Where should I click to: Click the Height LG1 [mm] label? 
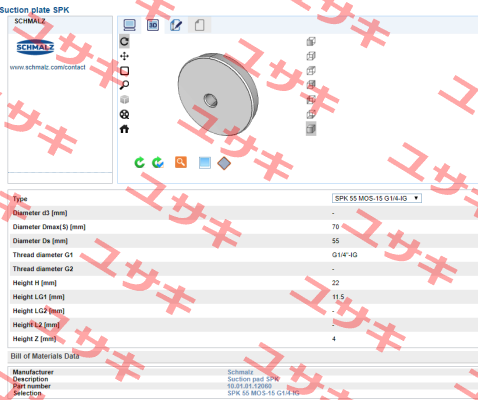point(39,297)
